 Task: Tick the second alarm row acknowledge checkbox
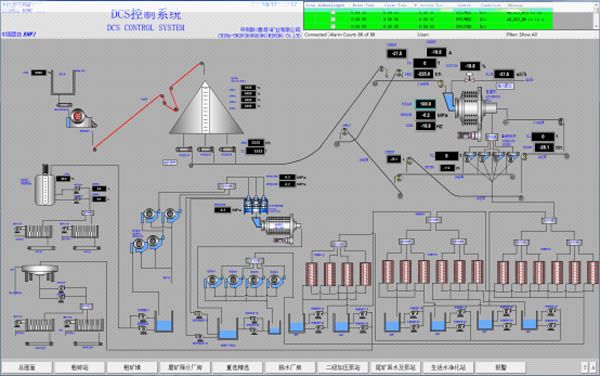(333, 19)
